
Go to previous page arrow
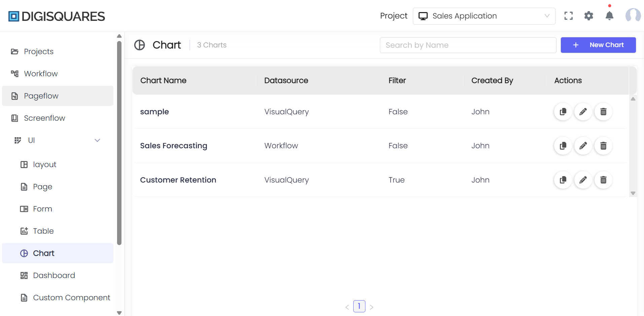347,307
